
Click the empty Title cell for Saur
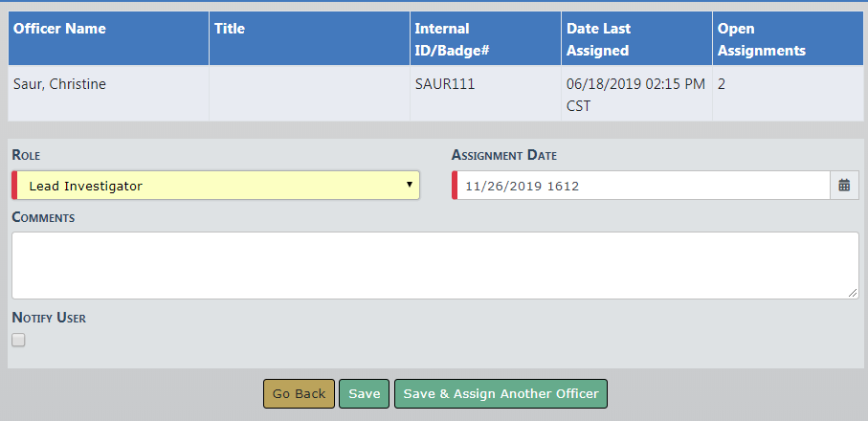[x=308, y=94]
